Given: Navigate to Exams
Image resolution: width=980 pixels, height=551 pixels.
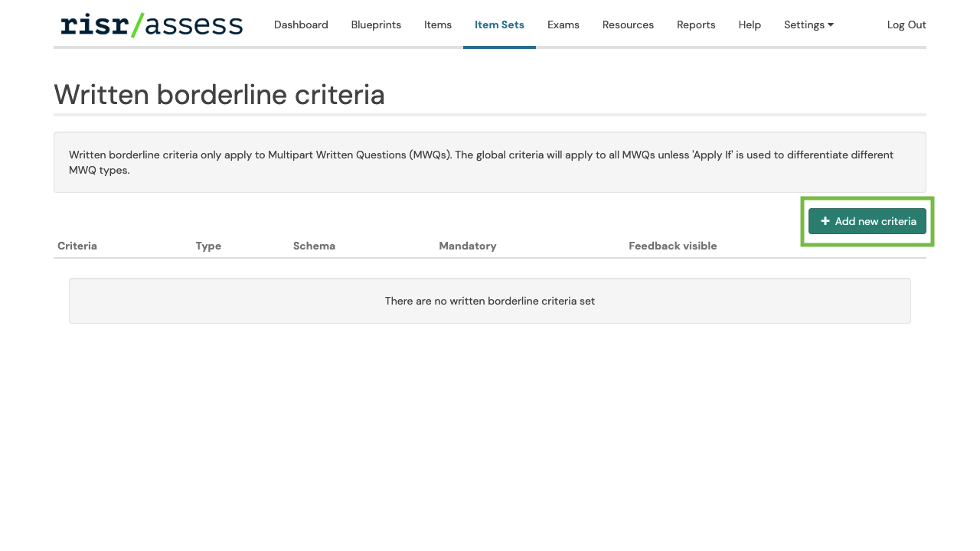Looking at the screenshot, I should pos(563,24).
